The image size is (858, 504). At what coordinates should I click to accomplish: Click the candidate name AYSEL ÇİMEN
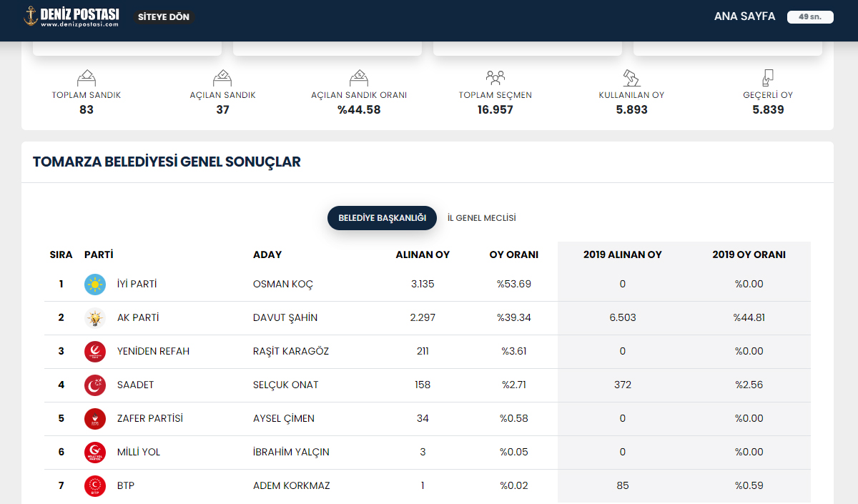pyautogui.click(x=284, y=418)
